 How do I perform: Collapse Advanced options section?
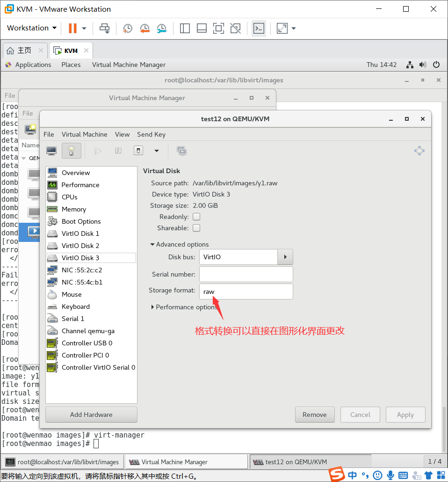[x=180, y=244]
